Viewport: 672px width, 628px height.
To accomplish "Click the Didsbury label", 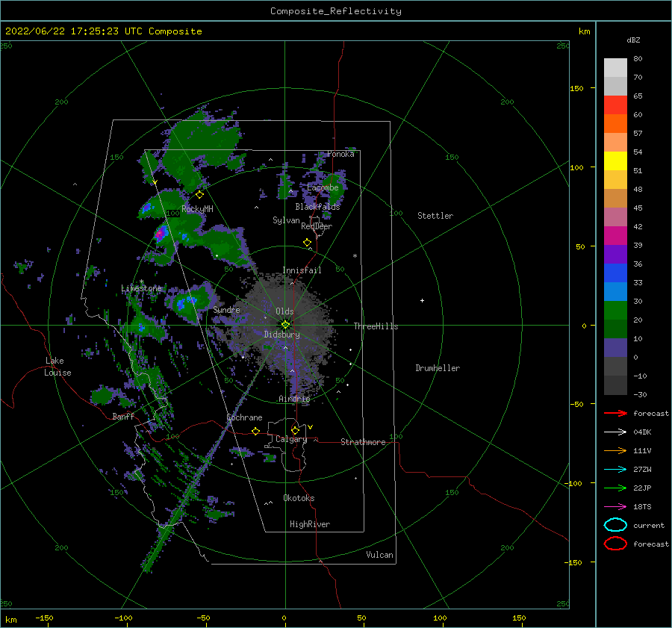I will pyautogui.click(x=281, y=335).
